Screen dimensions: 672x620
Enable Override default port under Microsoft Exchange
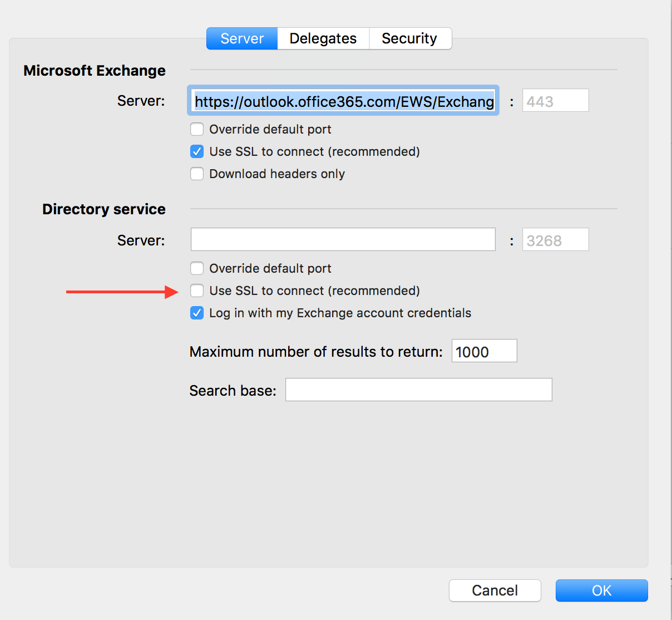(x=197, y=129)
